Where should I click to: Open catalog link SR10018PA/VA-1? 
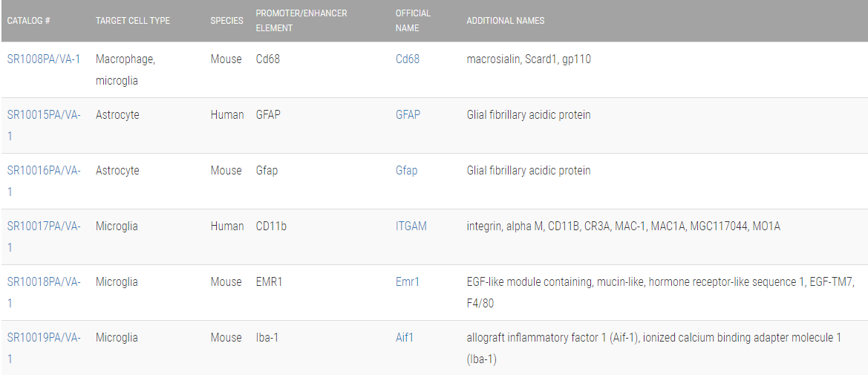coord(44,282)
